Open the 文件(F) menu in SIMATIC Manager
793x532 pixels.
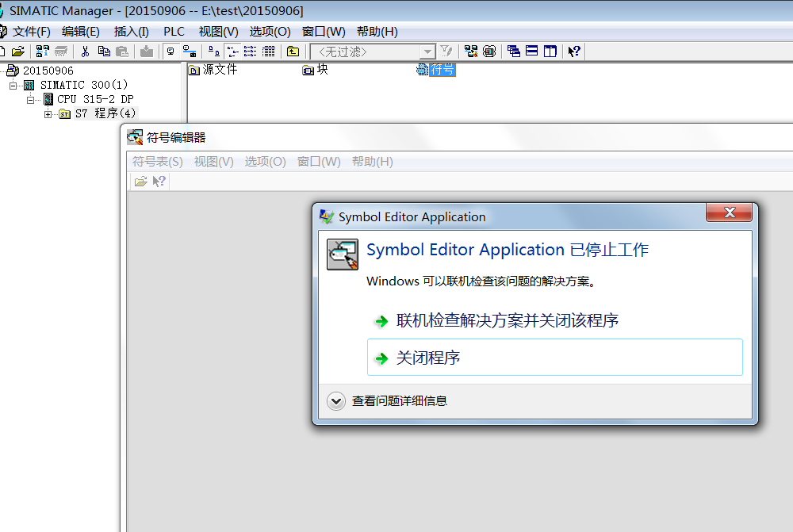coord(32,32)
